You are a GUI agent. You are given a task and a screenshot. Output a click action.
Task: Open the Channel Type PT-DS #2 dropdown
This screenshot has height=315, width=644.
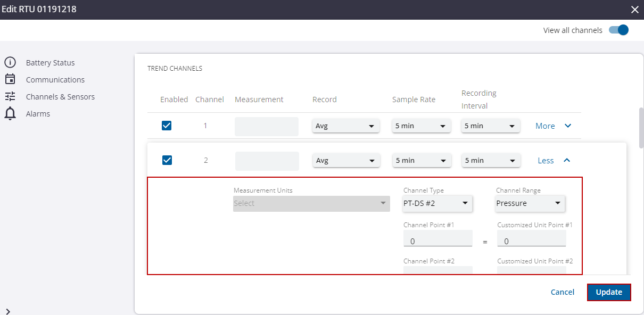[437, 203]
